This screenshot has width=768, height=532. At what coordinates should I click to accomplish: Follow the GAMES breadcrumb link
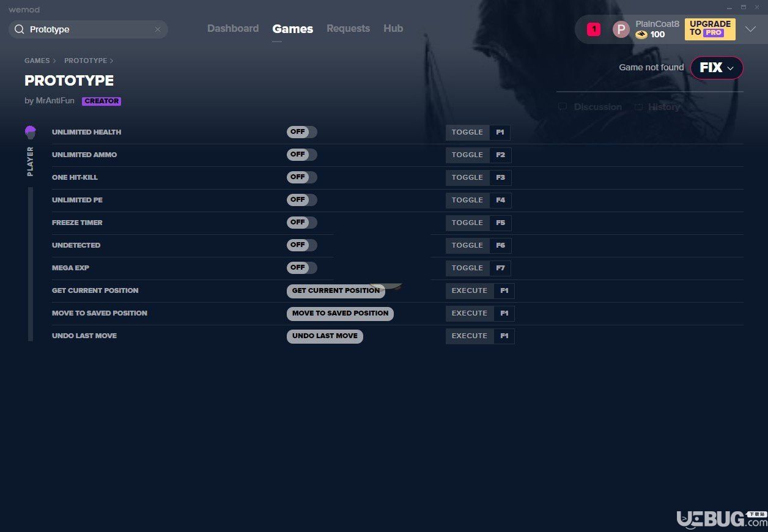(37, 61)
